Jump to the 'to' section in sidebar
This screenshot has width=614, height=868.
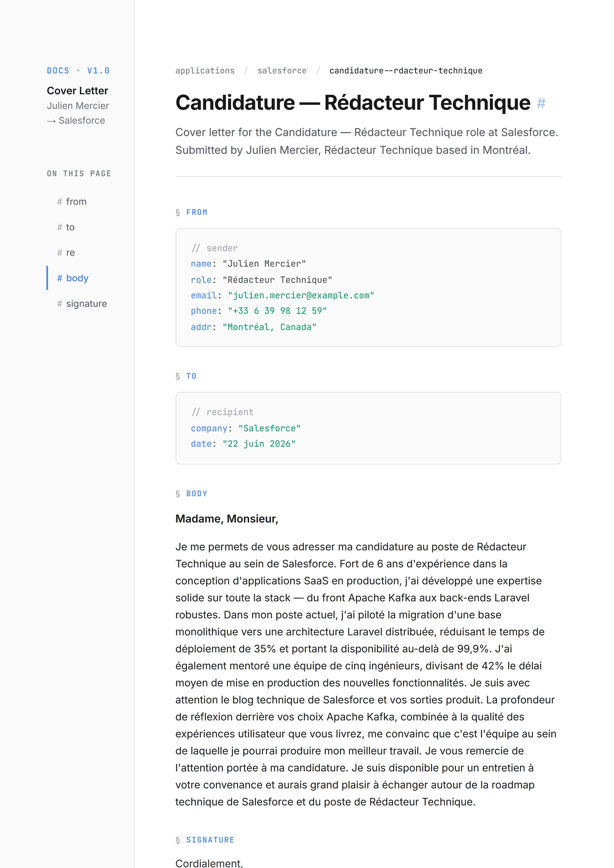(x=66, y=227)
